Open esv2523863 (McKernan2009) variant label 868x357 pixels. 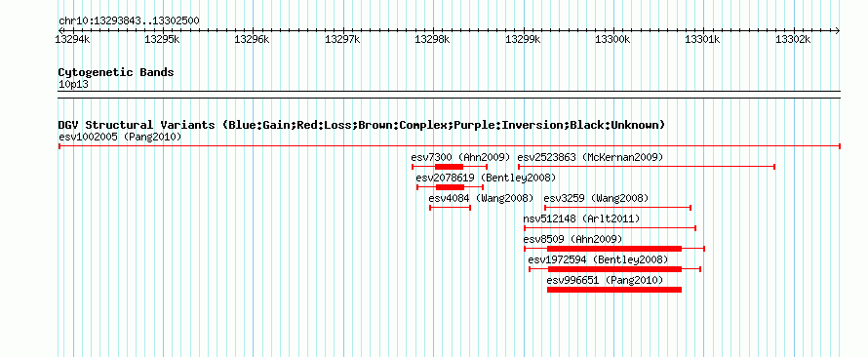(590, 157)
